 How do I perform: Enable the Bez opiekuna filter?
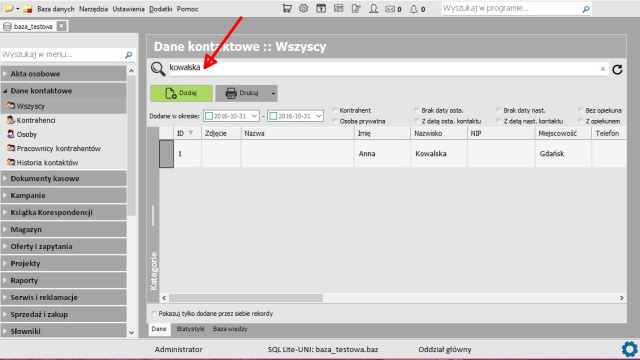[580, 110]
